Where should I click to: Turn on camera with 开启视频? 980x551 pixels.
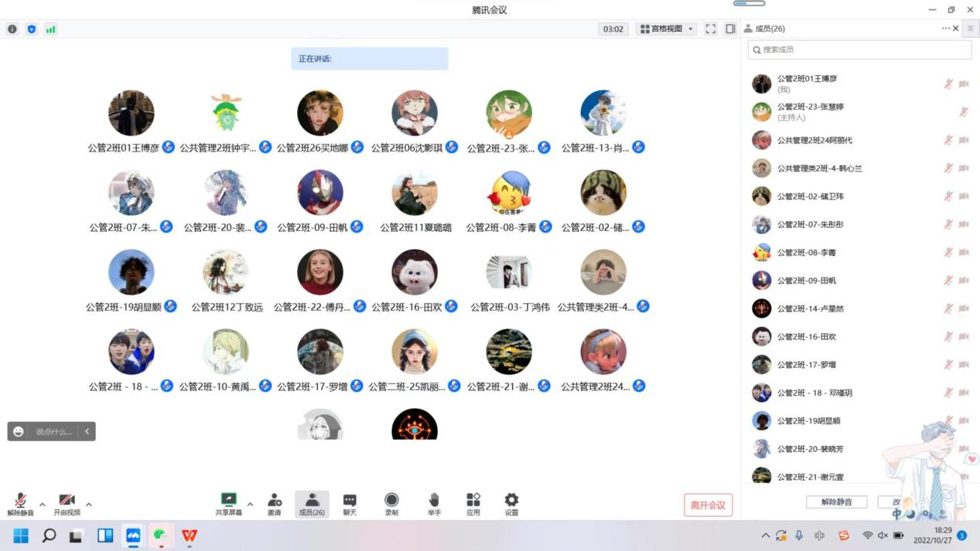click(67, 504)
